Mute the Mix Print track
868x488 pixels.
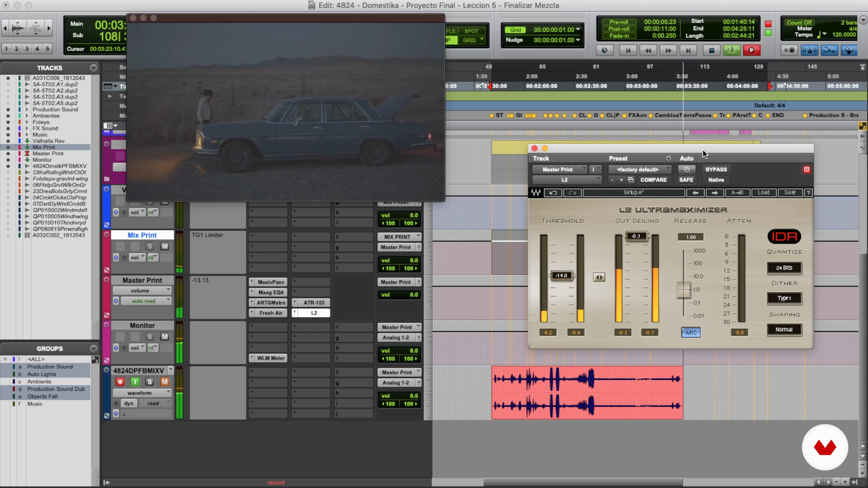[164, 246]
